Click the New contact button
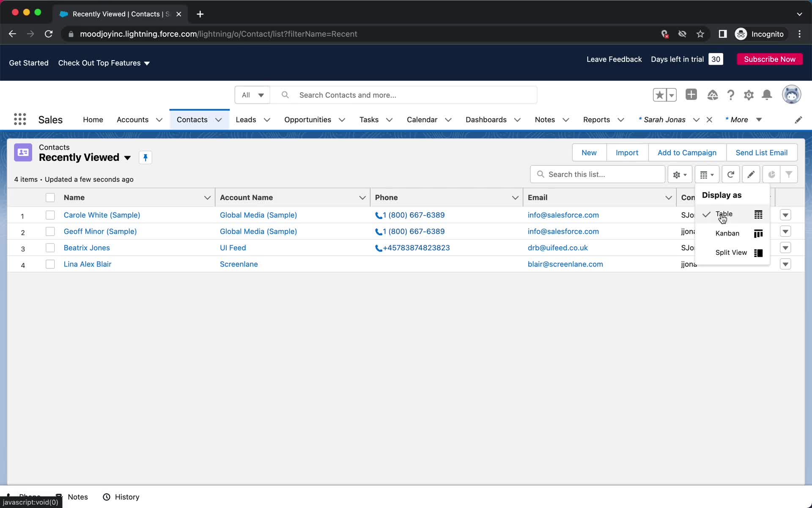Image resolution: width=812 pixels, height=508 pixels. pos(589,153)
